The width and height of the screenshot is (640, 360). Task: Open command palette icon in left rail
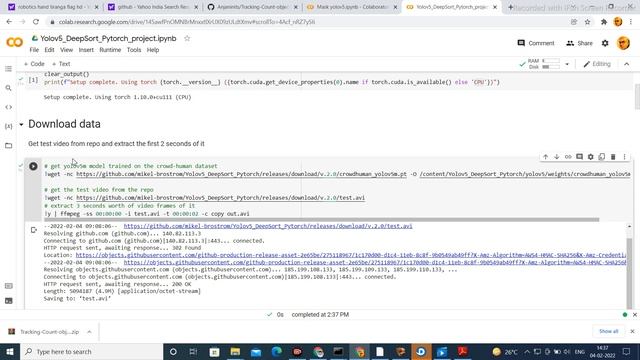9,286
